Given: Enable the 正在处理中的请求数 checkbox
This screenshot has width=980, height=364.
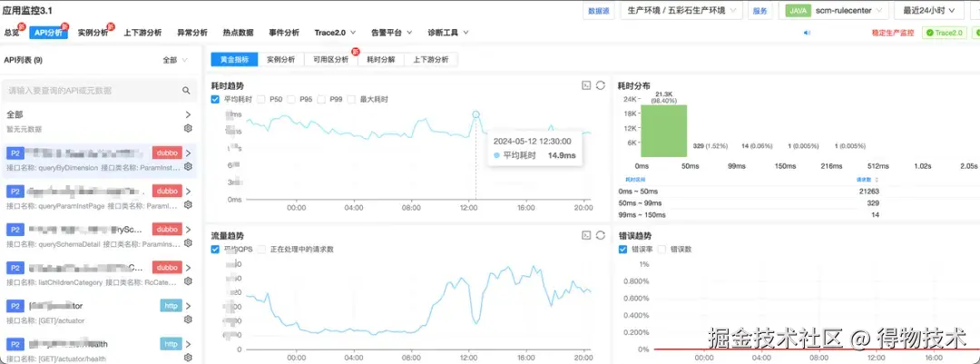Looking at the screenshot, I should pyautogui.click(x=262, y=249).
